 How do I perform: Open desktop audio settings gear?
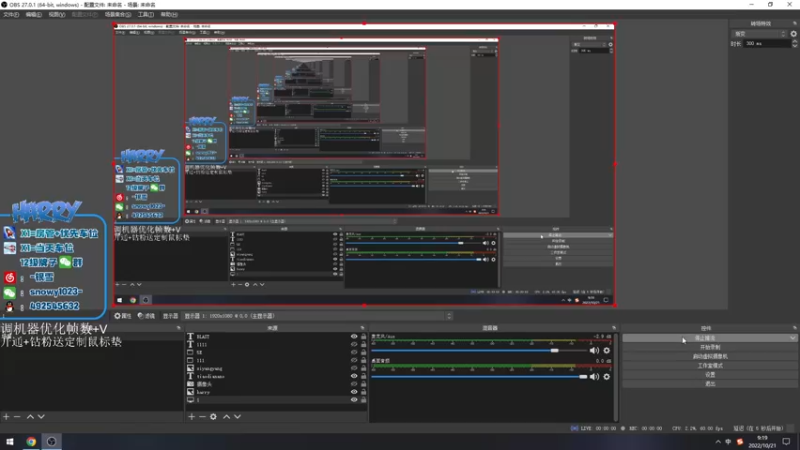pyautogui.click(x=607, y=377)
